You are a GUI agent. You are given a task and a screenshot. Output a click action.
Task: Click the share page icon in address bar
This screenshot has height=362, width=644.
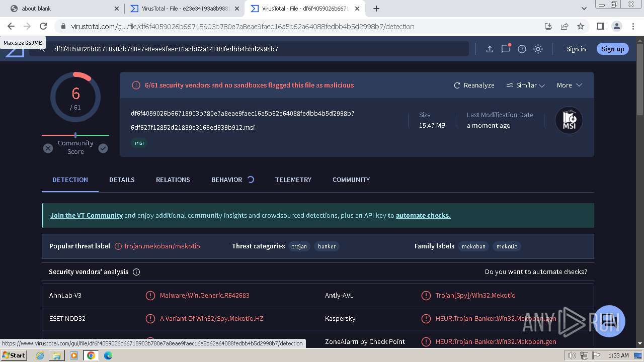565,26
